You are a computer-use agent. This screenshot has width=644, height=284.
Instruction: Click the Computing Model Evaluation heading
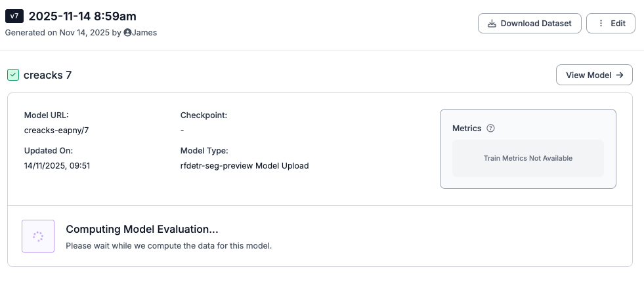tap(142, 230)
